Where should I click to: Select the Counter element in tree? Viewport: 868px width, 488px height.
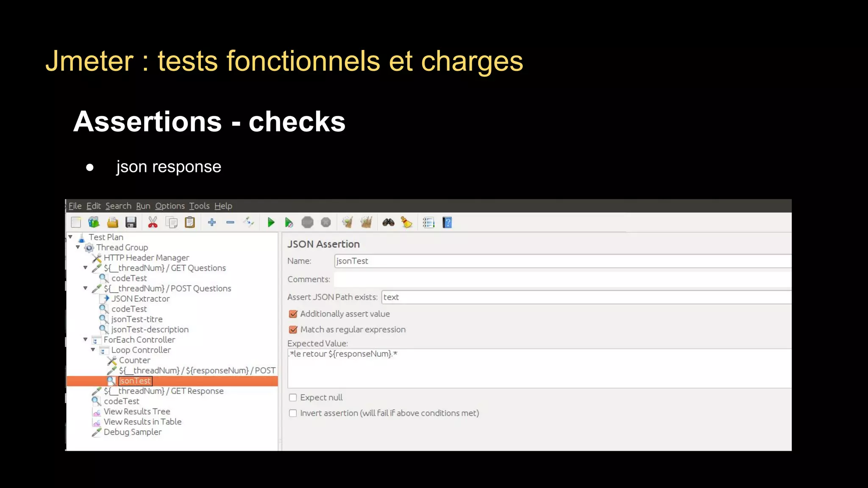(134, 360)
